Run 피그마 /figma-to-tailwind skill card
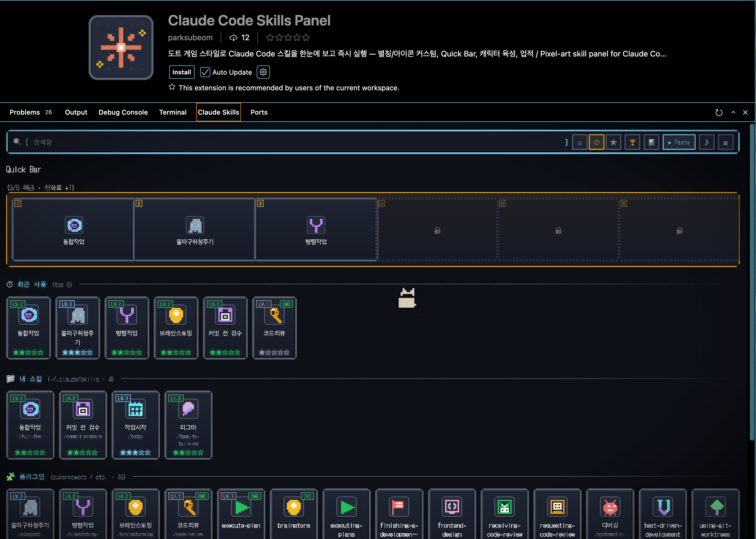The width and height of the screenshot is (756, 539). (x=188, y=425)
